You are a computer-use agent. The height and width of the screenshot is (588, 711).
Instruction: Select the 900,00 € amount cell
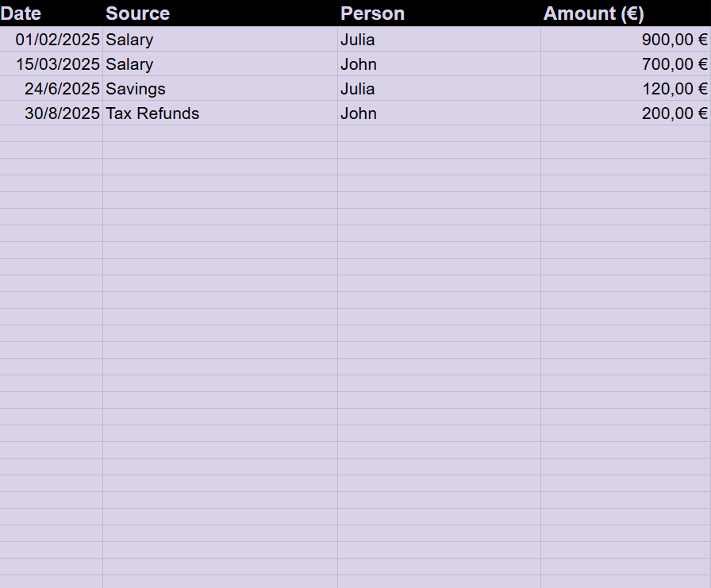click(674, 40)
